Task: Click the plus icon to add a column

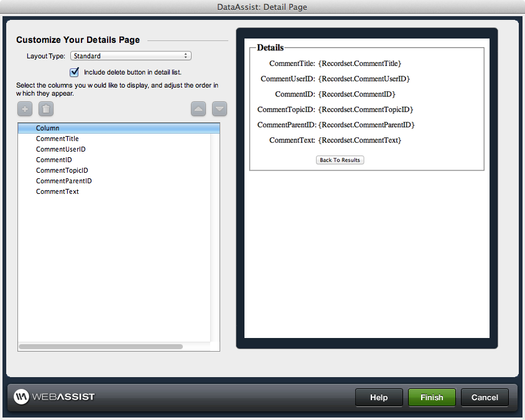Action: (x=24, y=109)
